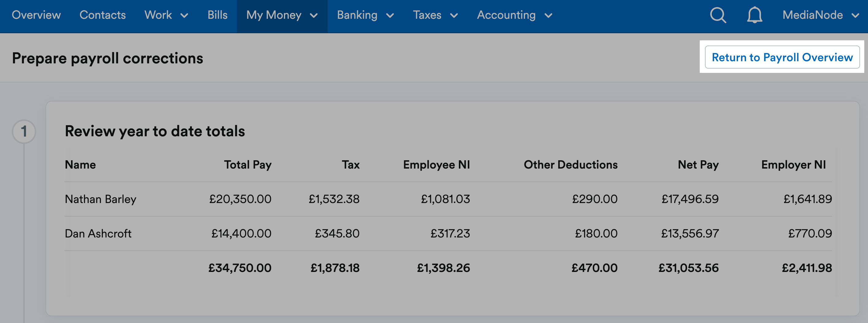Click the Prepare payroll corrections title
Image resolution: width=868 pixels, height=323 pixels.
tap(107, 58)
